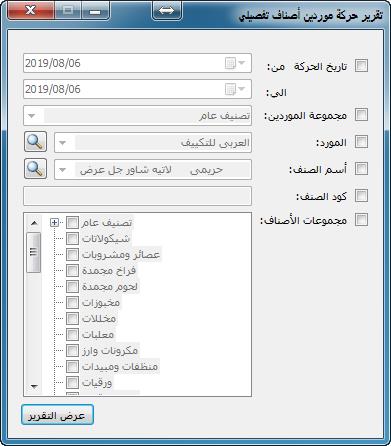Enable the تاريخ الحركة checkbox

click(361, 66)
